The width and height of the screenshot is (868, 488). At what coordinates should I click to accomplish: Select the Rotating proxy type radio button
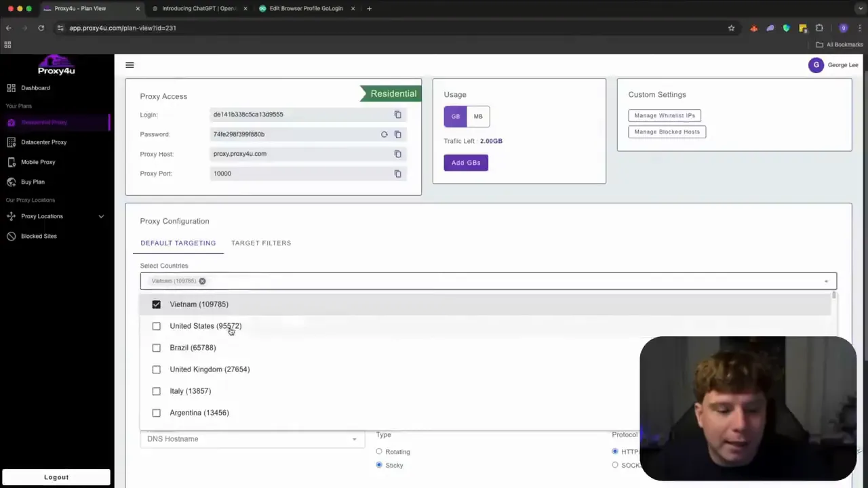378,451
